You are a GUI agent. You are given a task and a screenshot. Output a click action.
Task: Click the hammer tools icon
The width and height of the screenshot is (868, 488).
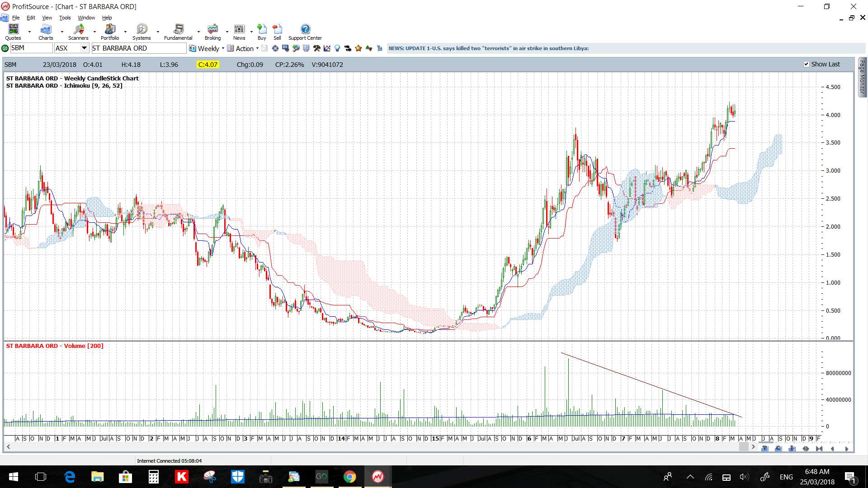[316, 48]
